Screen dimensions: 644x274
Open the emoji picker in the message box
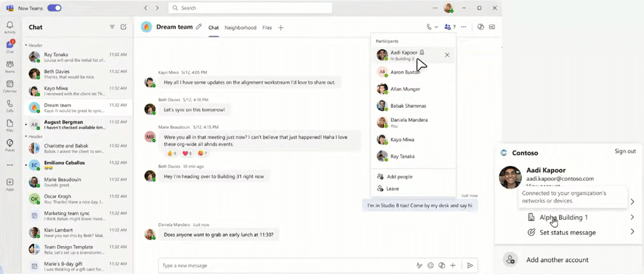431,265
